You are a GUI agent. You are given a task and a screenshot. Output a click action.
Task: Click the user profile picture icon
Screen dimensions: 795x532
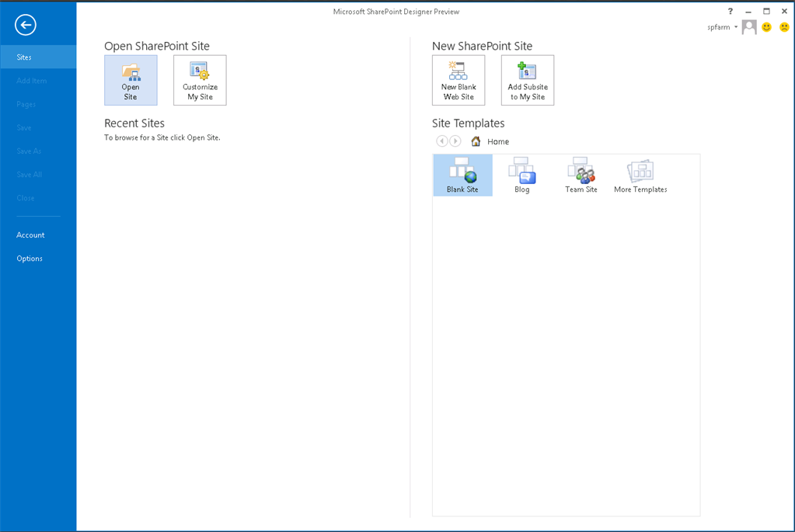pos(749,27)
